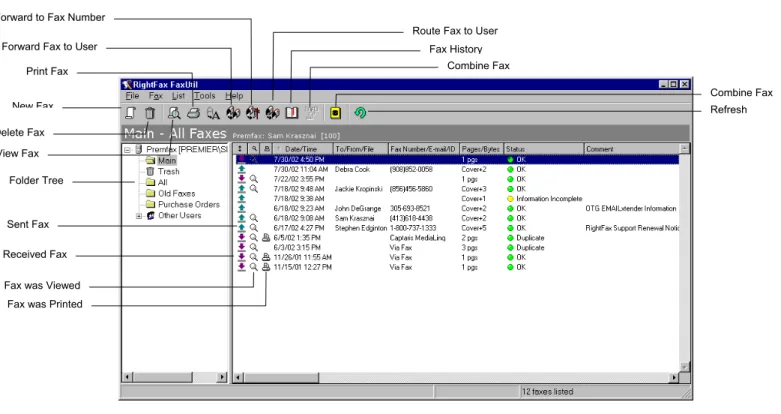Select the Main folder in tree

coord(167,160)
